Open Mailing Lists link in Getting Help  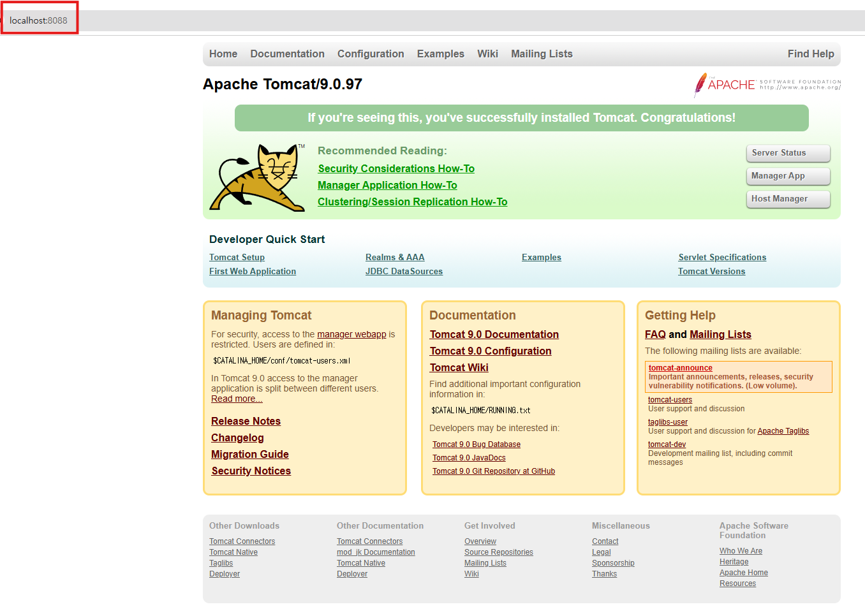click(x=720, y=334)
